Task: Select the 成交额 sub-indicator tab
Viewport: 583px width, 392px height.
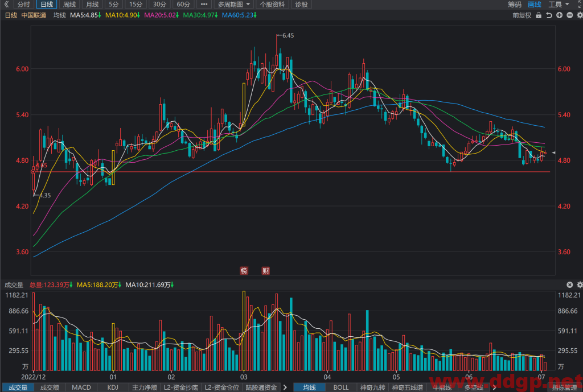Action: (x=50, y=387)
